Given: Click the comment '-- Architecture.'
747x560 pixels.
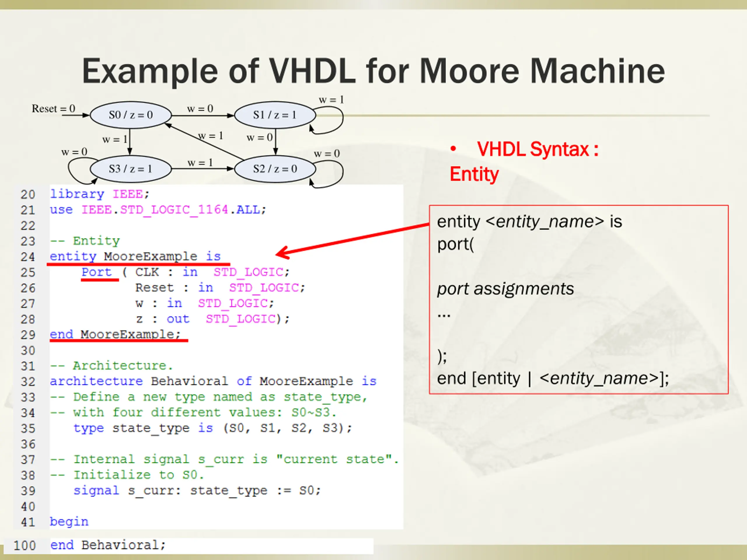Looking at the screenshot, I should coord(111,366).
